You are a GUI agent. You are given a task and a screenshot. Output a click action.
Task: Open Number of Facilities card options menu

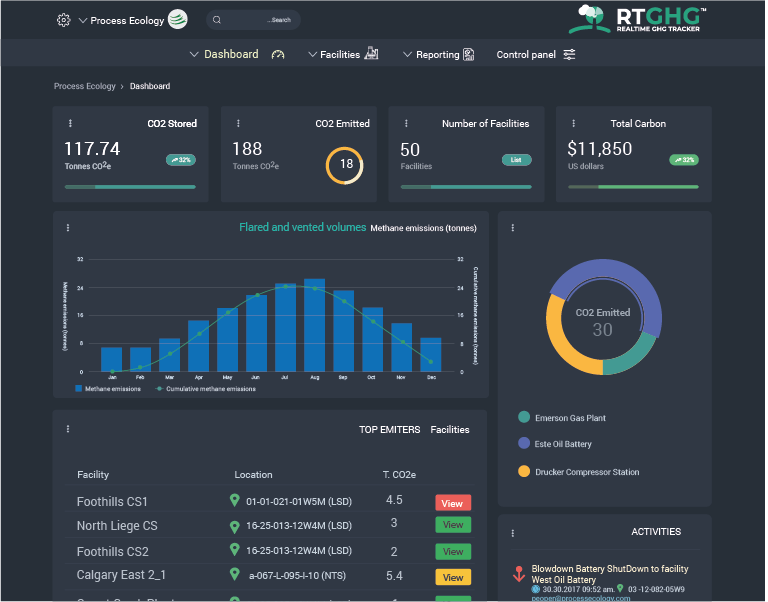pos(406,123)
